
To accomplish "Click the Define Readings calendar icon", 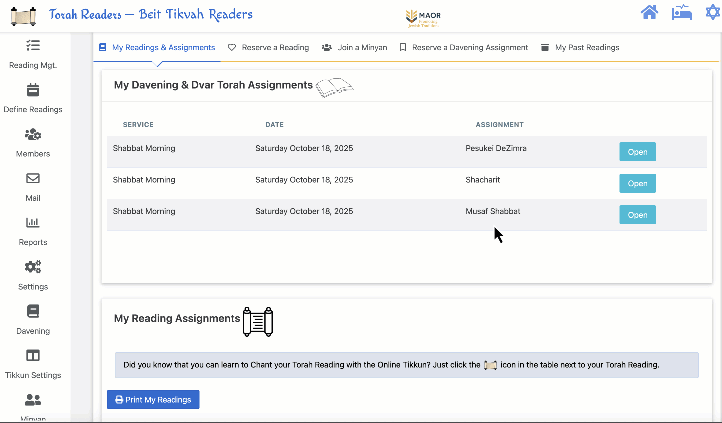I will (33, 90).
